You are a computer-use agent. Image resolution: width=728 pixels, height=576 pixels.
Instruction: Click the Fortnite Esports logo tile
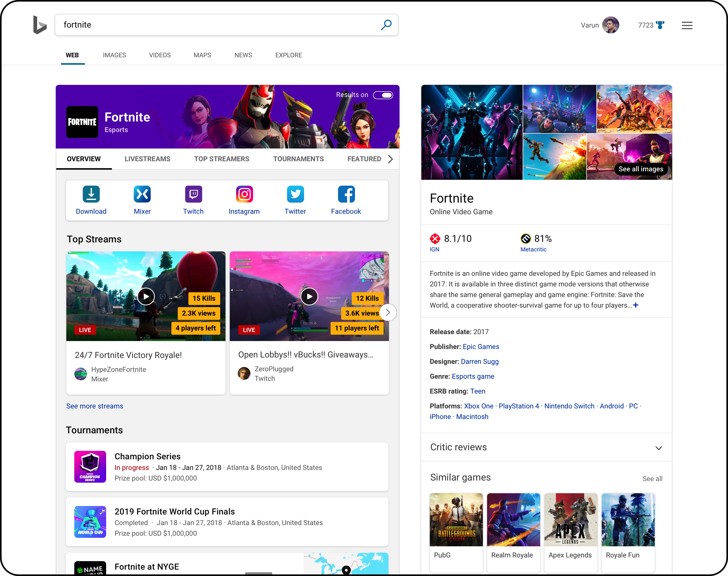click(x=82, y=122)
